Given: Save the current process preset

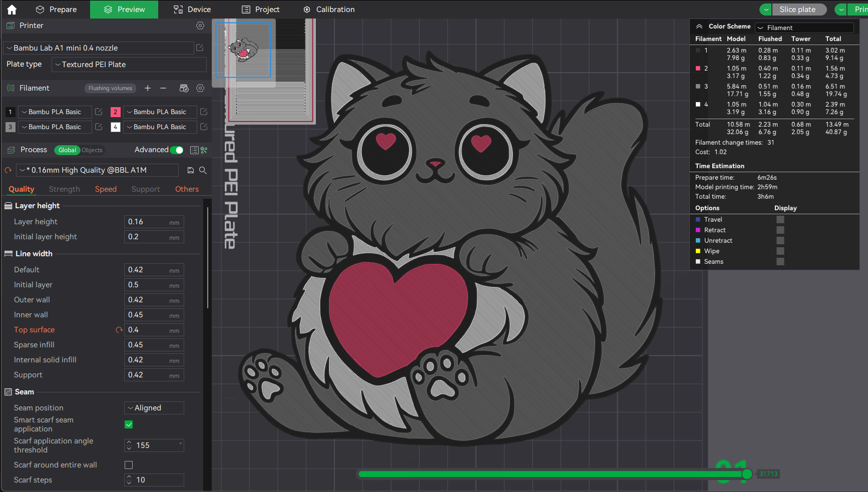Looking at the screenshot, I should (191, 170).
